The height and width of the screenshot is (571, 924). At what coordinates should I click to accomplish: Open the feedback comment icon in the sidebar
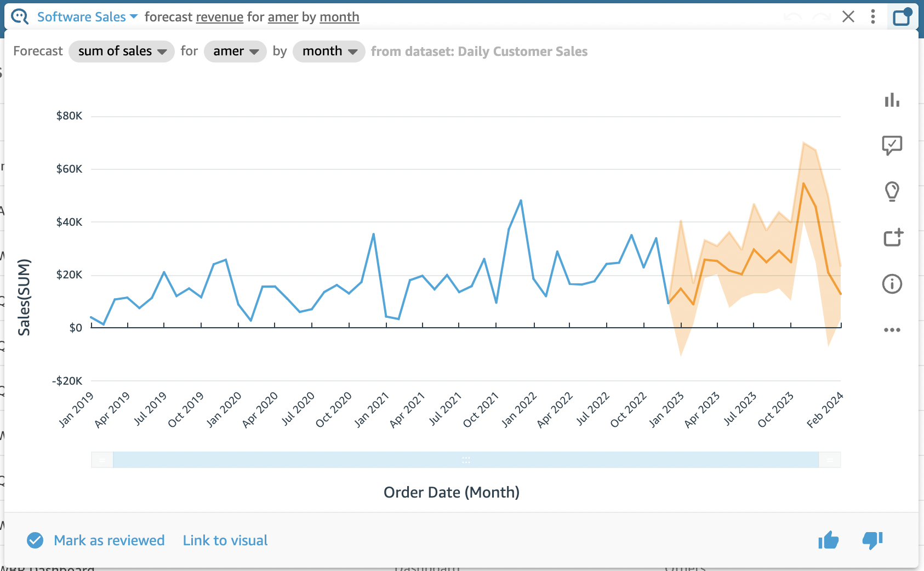892,145
